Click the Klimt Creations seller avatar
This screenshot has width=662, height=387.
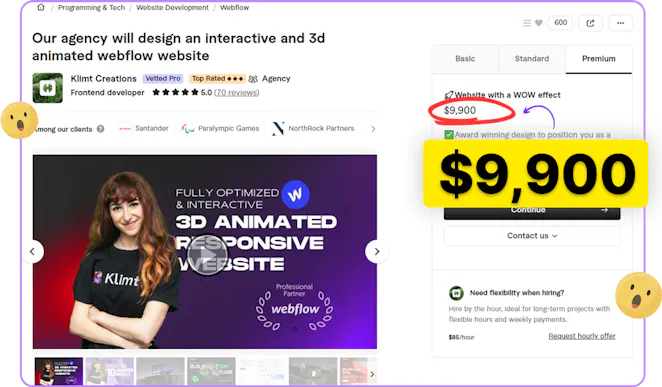pyautogui.click(x=48, y=88)
